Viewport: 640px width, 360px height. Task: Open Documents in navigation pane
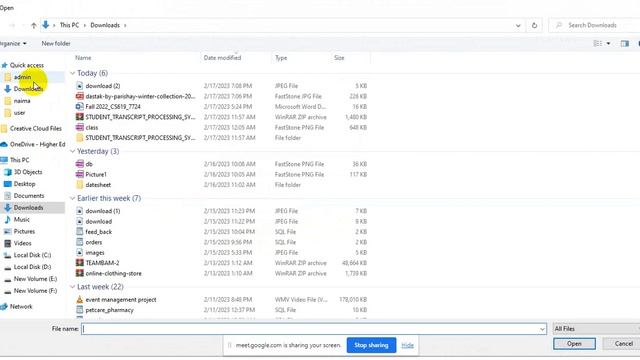[x=29, y=196]
